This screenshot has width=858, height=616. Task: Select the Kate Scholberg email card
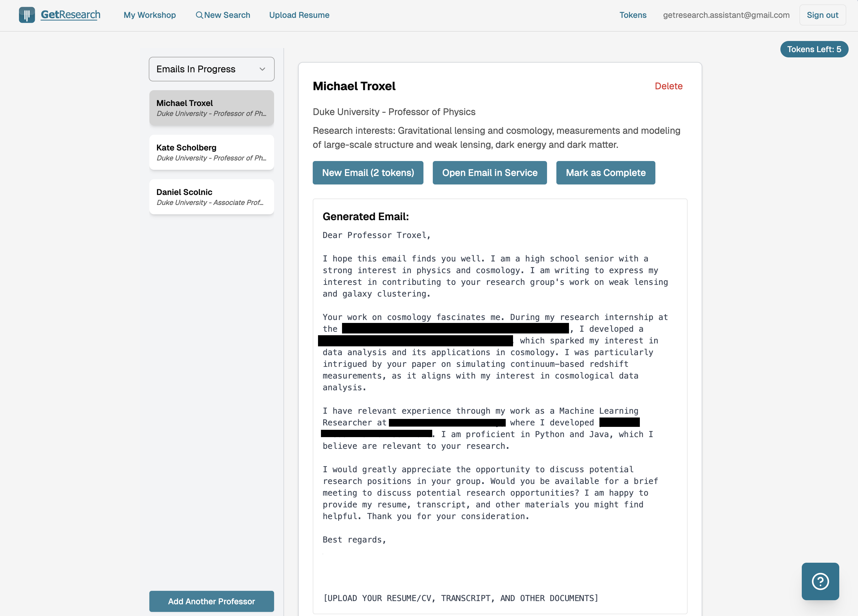coord(211,153)
